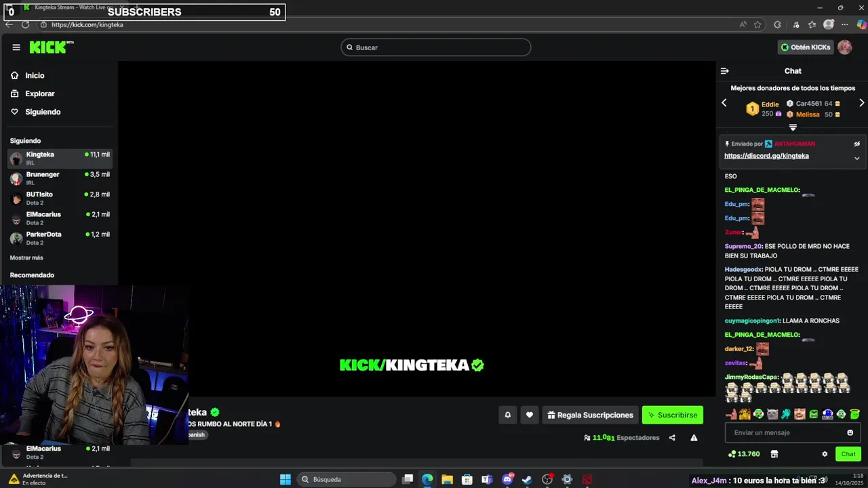Hide the pinned message with the crossed-eye icon

pos(856,144)
